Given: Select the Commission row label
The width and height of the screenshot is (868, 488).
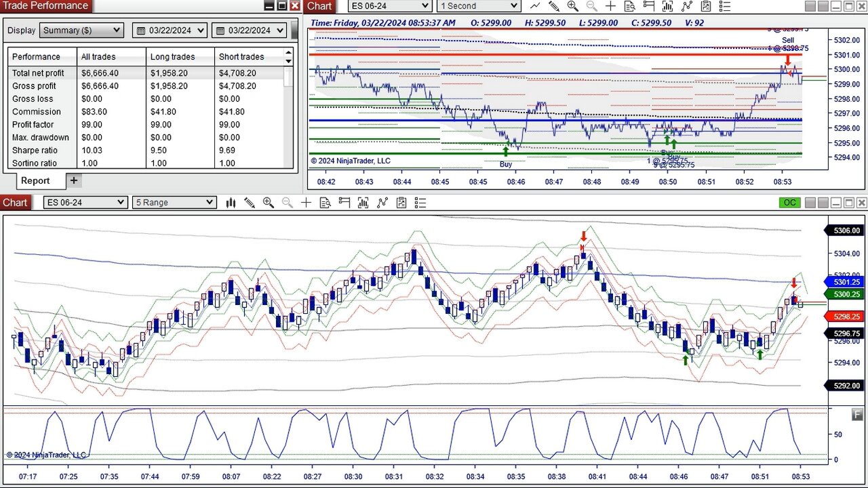Looking at the screenshot, I should (37, 112).
